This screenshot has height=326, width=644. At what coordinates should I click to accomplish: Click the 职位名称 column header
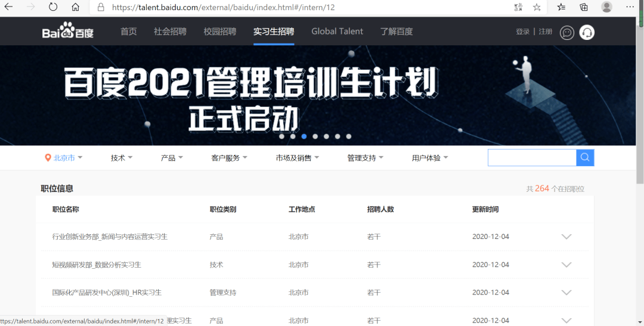pyautogui.click(x=66, y=209)
